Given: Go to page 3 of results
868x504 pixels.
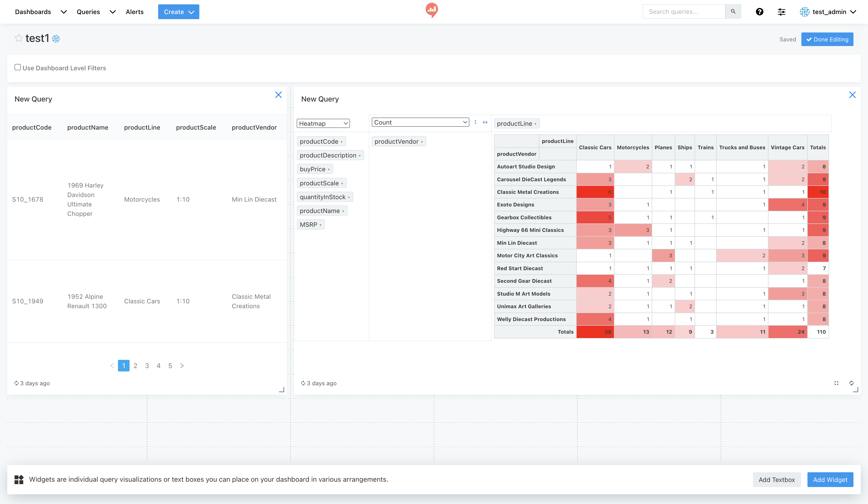Looking at the screenshot, I should (147, 365).
